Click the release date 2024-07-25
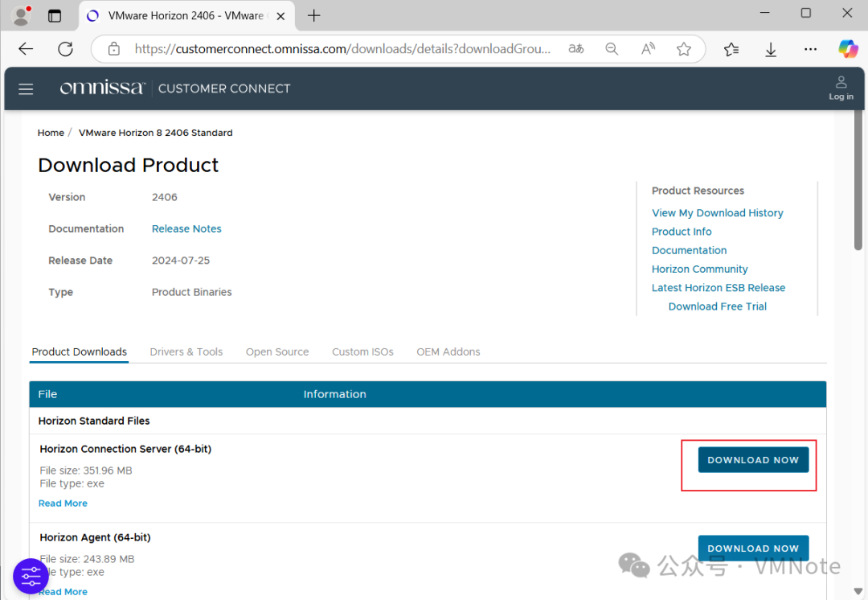This screenshot has width=868, height=600. pos(181,261)
